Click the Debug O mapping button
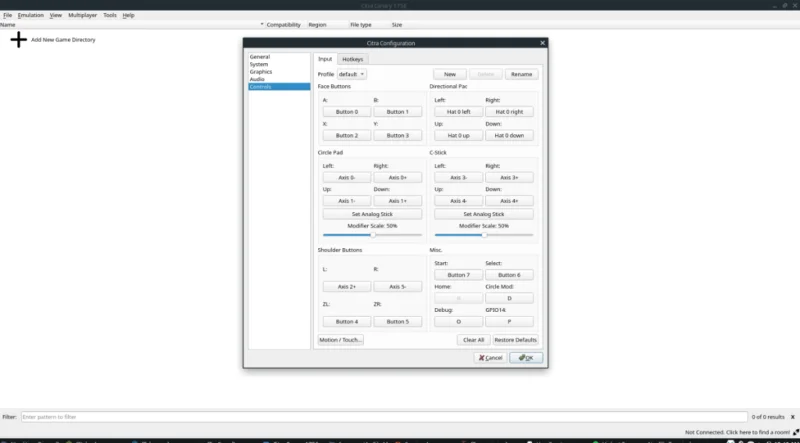The height and width of the screenshot is (443, 800). click(459, 322)
